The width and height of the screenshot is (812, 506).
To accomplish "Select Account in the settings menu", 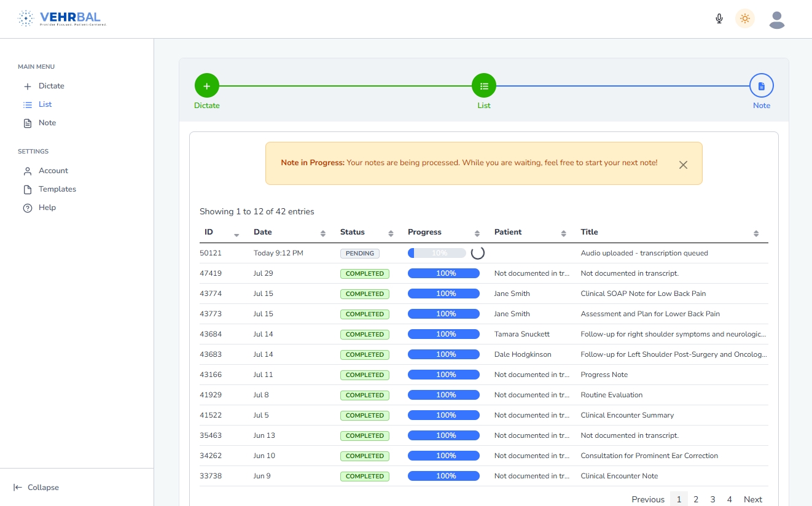I will click(x=53, y=171).
